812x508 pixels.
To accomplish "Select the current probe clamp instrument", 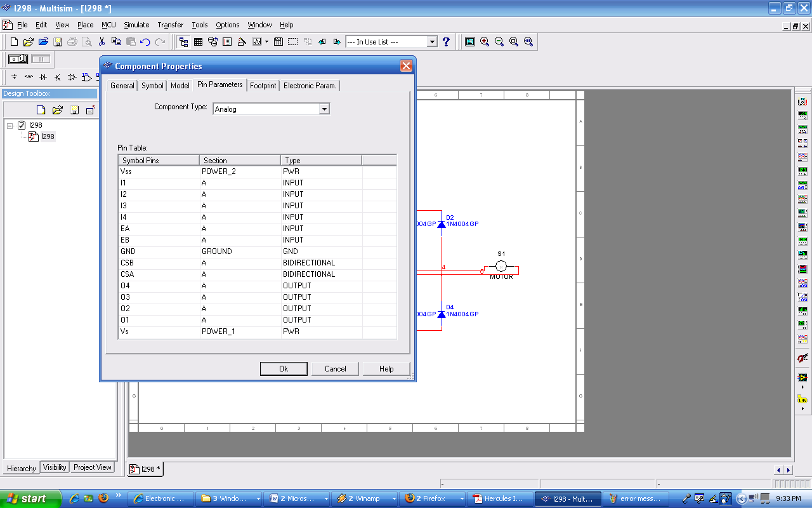I will [x=802, y=358].
